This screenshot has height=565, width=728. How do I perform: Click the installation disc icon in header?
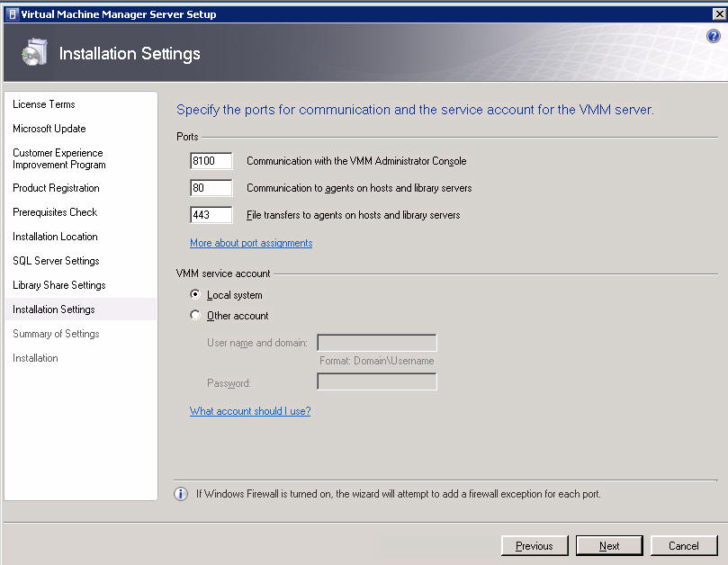(34, 52)
